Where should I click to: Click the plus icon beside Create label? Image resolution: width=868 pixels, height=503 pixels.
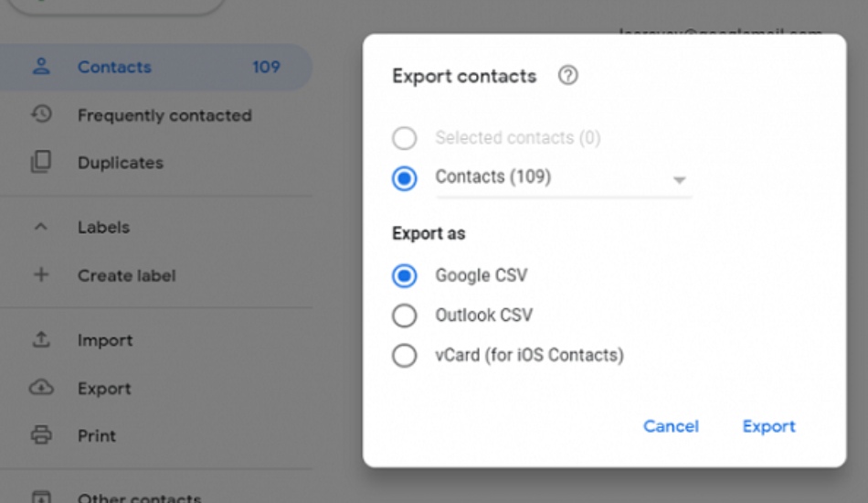pos(41,274)
